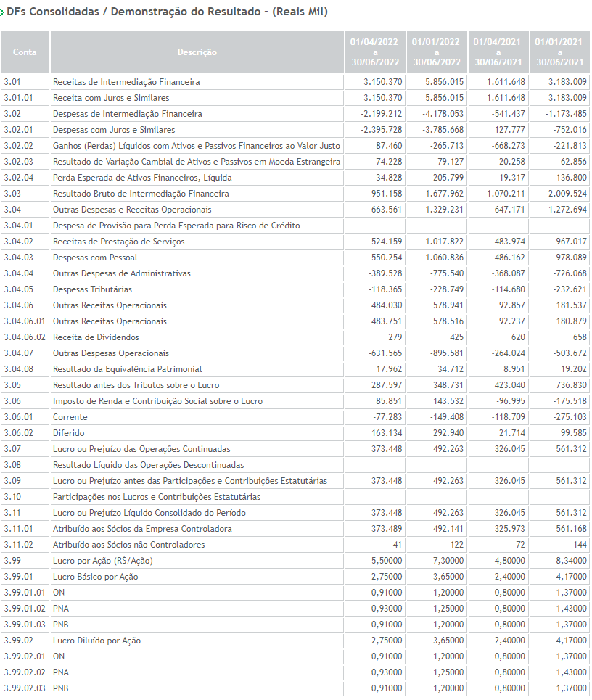
Task: Select 'Imposto de Renda e Contribuição Social' description
Action: coord(157,401)
